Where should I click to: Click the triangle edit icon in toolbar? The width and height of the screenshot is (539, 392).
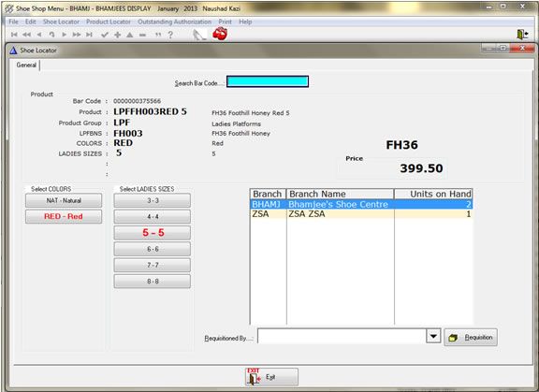[x=129, y=35]
